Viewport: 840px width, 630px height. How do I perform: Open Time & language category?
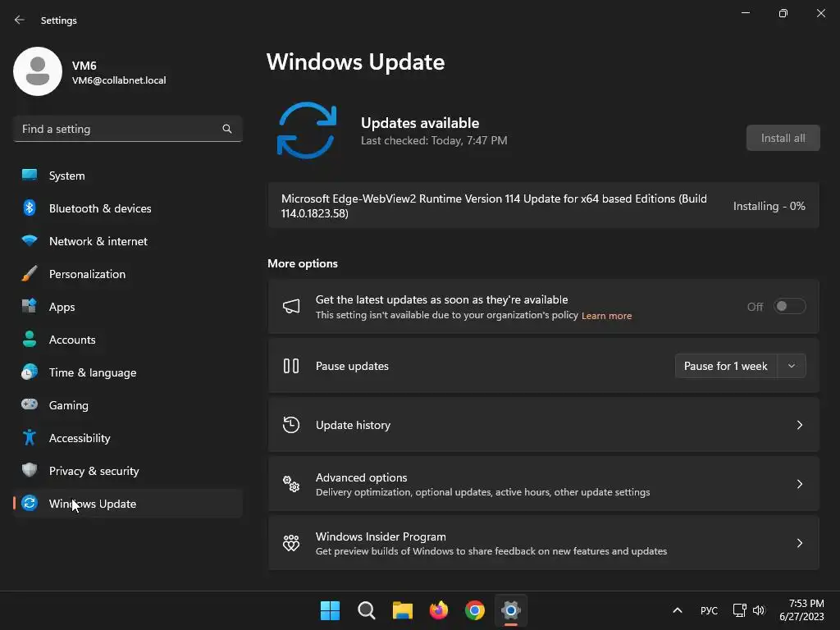(128, 372)
